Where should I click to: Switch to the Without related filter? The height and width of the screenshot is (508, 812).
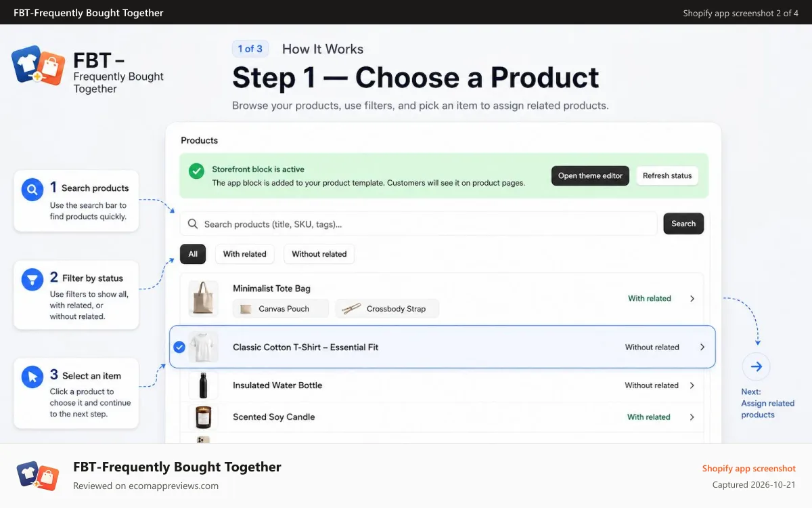tap(319, 254)
